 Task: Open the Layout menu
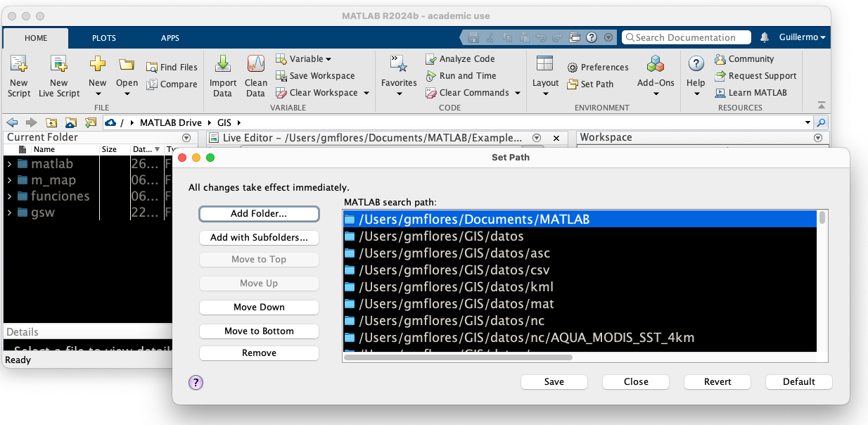[545, 75]
